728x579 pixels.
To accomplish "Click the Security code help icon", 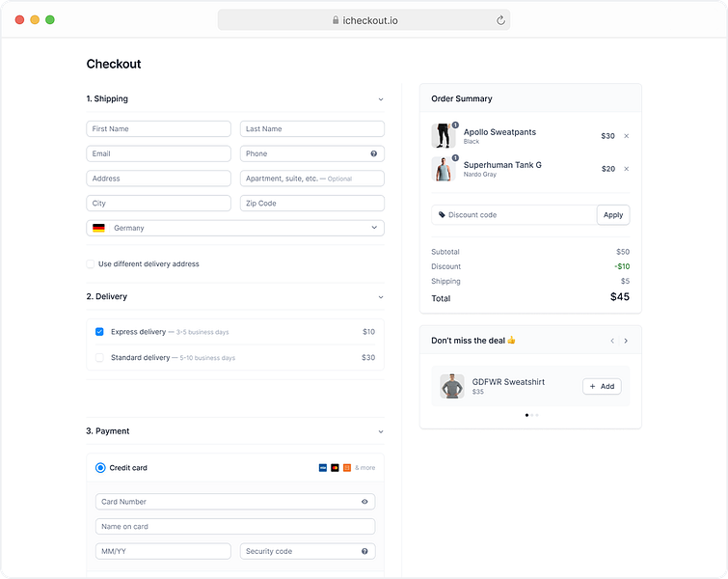I will pyautogui.click(x=364, y=551).
